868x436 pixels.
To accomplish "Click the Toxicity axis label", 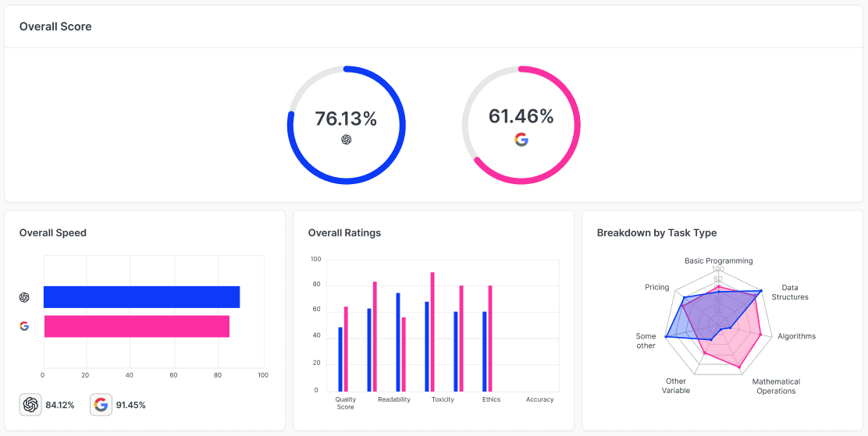I will pos(443,399).
